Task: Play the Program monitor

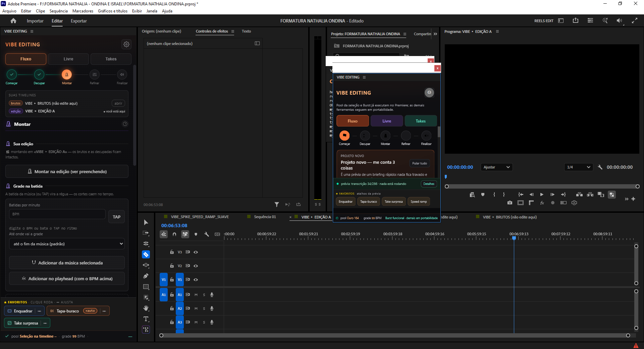Action: pos(542,195)
